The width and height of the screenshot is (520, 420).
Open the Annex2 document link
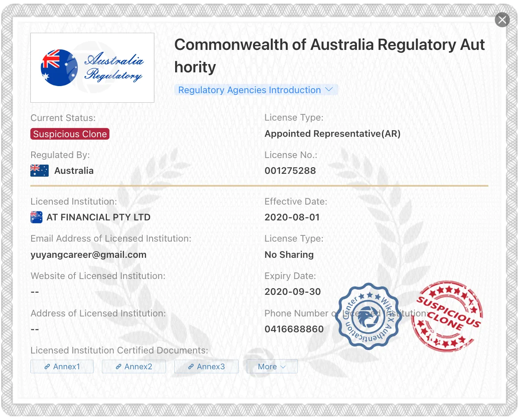134,366
